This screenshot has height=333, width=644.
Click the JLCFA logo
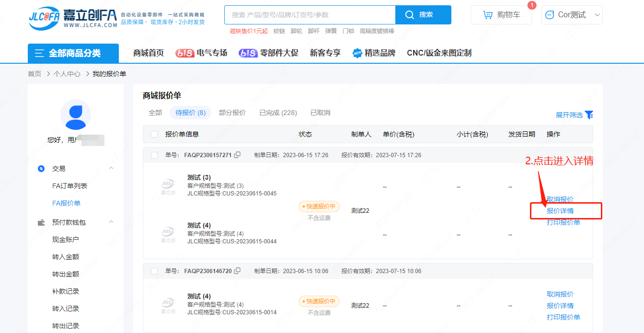coord(72,17)
